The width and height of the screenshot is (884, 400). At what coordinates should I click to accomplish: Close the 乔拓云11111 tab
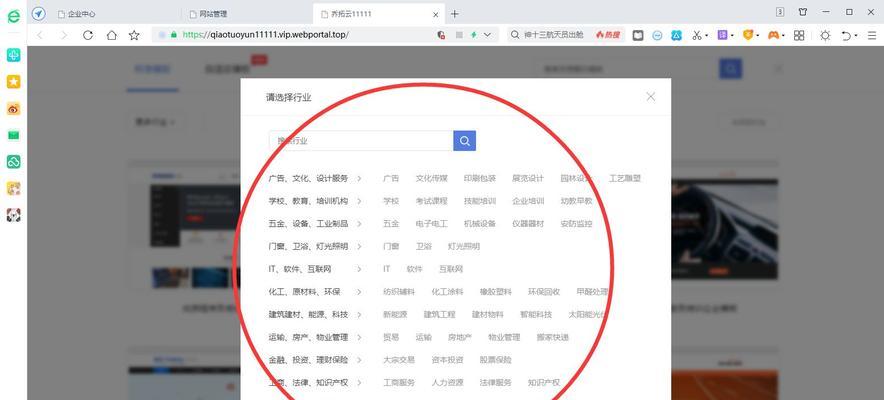click(x=436, y=14)
